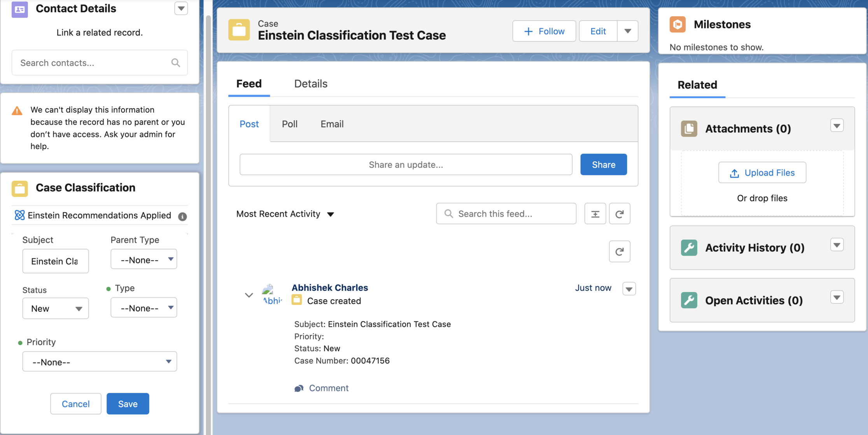The height and width of the screenshot is (435, 868).
Task: Collapse the Case created feed item chevron
Action: tap(249, 295)
